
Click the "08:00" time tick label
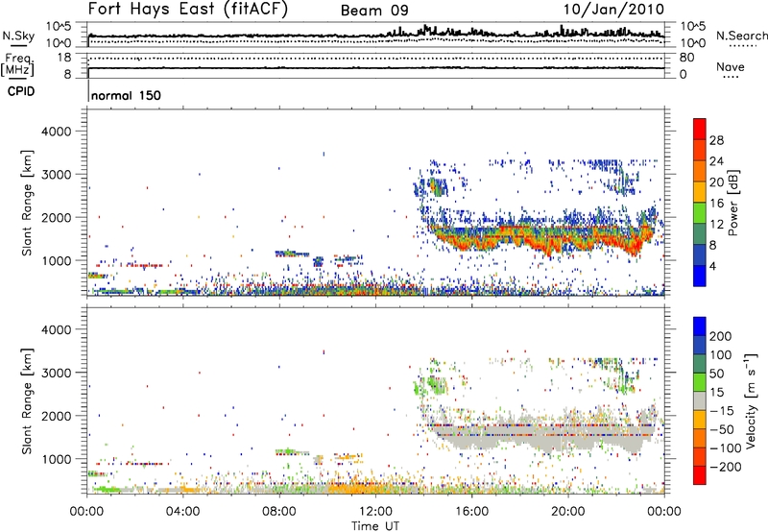[279, 512]
